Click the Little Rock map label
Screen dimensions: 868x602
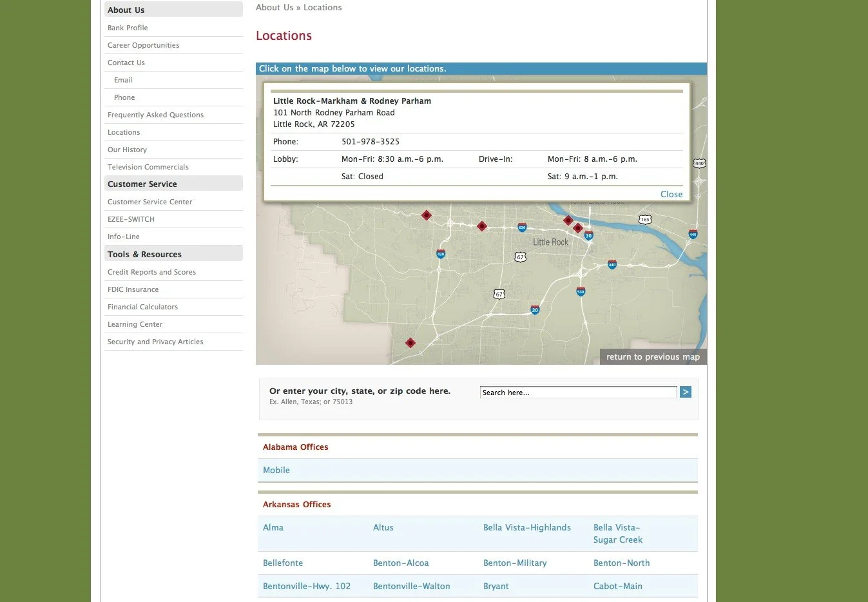point(550,242)
